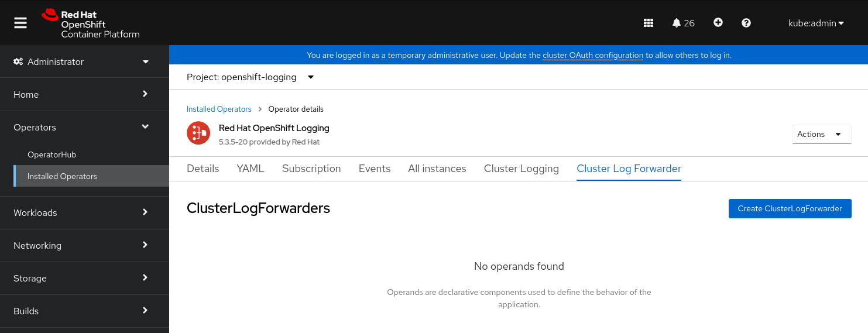Click Create ClusterLogForwarder button
The height and width of the screenshot is (333, 868).
point(790,208)
